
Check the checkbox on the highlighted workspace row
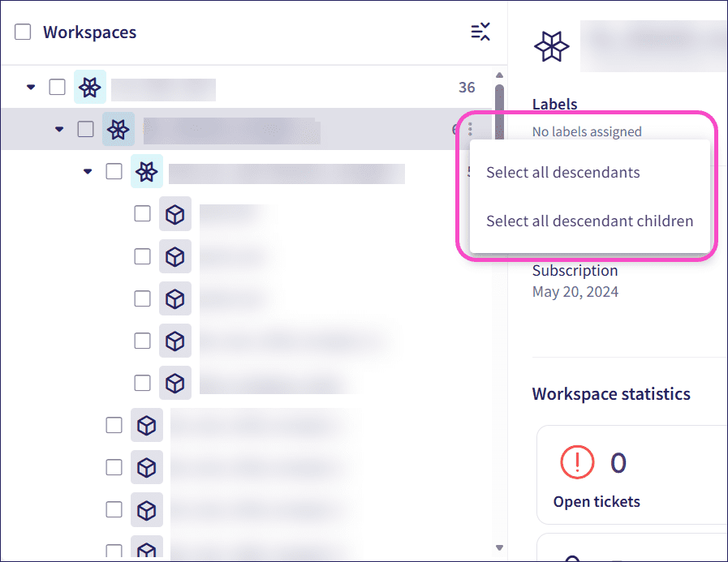coord(85,129)
